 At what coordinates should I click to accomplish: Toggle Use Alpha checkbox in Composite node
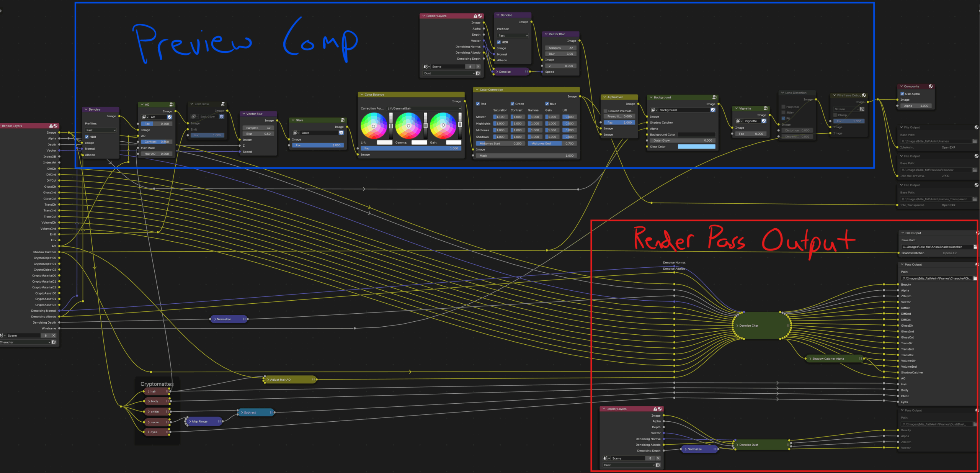[x=902, y=94]
